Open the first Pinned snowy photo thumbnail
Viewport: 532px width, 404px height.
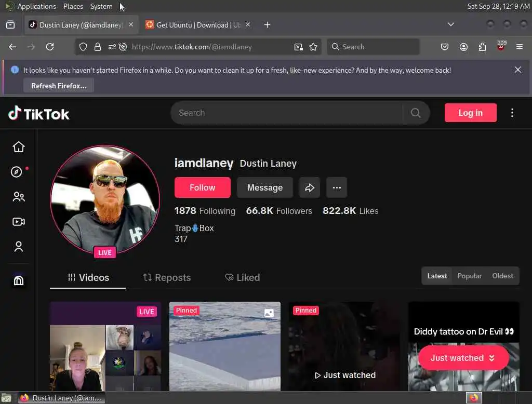tap(225, 346)
